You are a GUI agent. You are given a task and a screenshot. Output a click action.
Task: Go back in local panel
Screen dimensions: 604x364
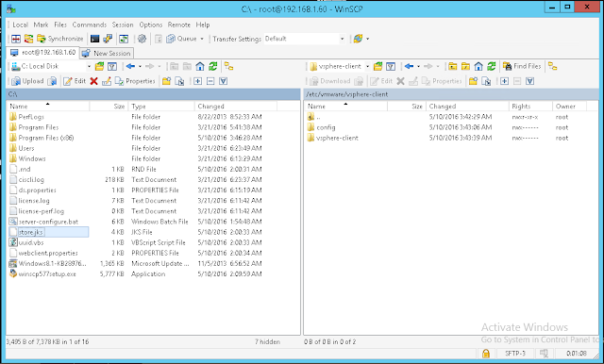click(x=130, y=67)
